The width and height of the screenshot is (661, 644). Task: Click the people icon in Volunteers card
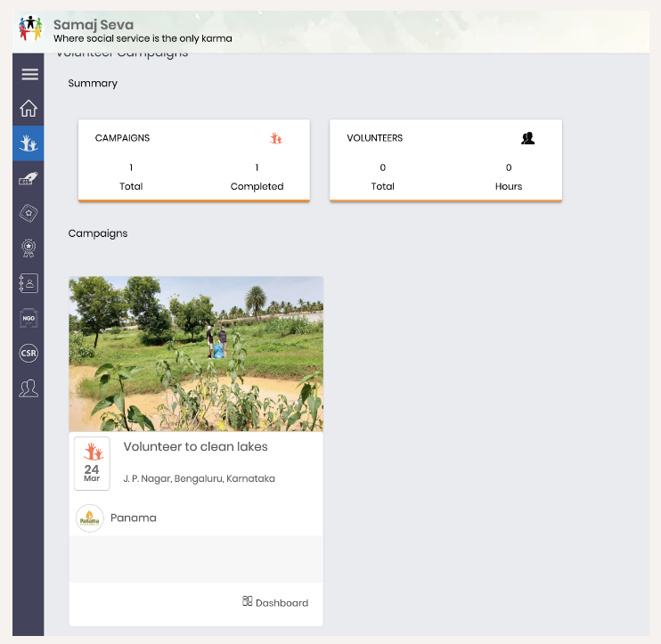(527, 138)
